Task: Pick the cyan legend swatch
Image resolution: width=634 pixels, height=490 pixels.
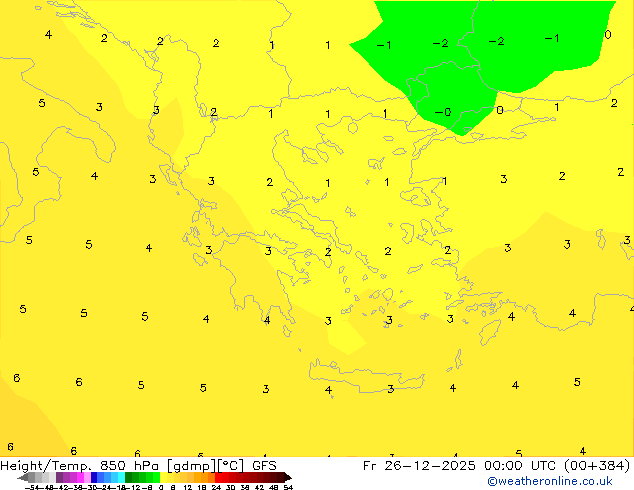Action: point(121,477)
